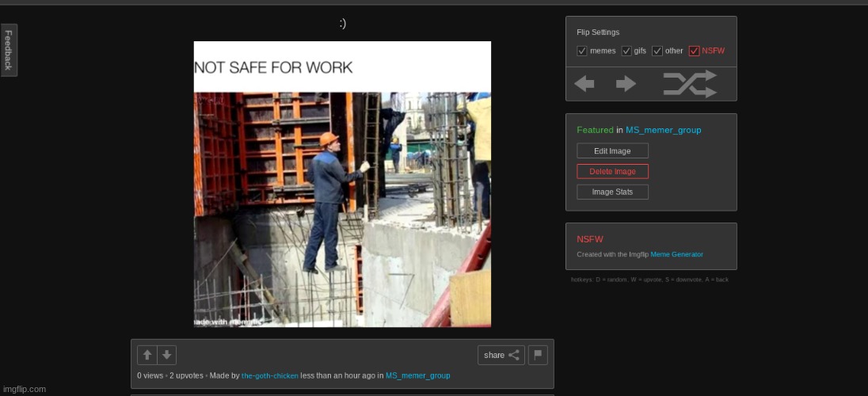Click the downvote arrow button
Screen dimensions: 868x396
166,355
